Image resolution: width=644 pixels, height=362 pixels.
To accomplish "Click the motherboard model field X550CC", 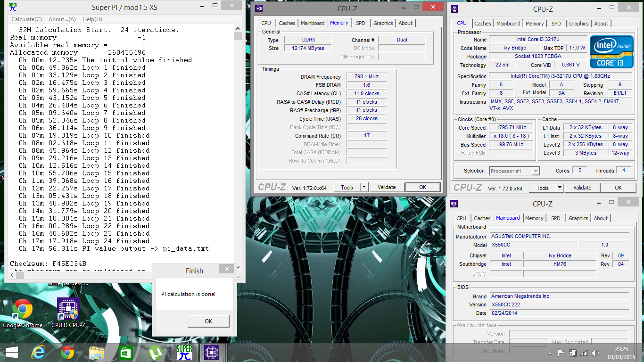I will click(x=534, y=245).
